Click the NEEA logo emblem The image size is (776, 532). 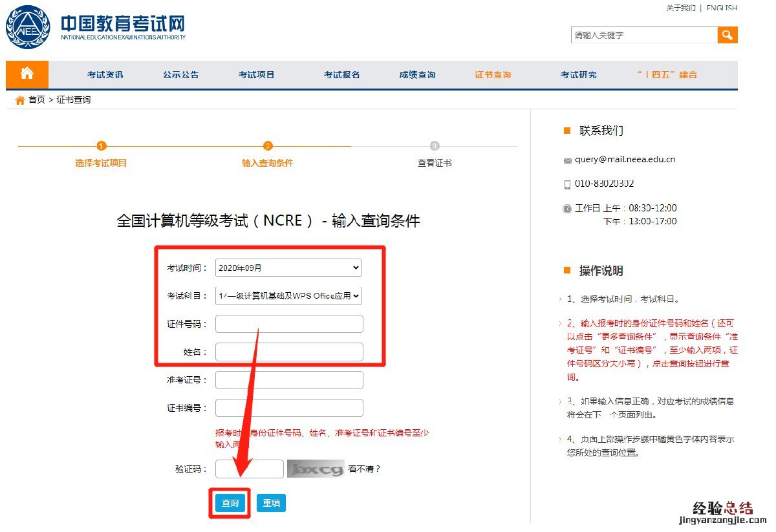tap(28, 27)
